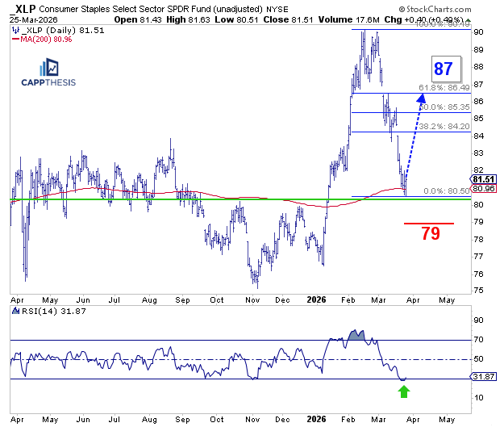This screenshot has height=427, width=504.
Task: Click the Close 81.51 value in header
Action: point(288,19)
